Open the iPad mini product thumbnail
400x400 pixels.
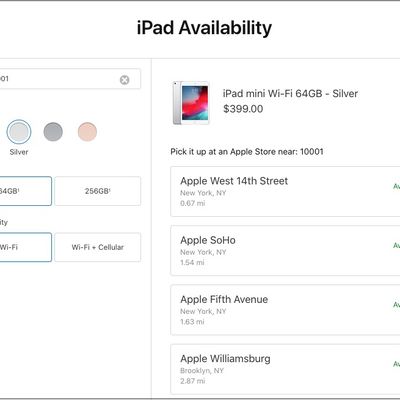point(191,103)
